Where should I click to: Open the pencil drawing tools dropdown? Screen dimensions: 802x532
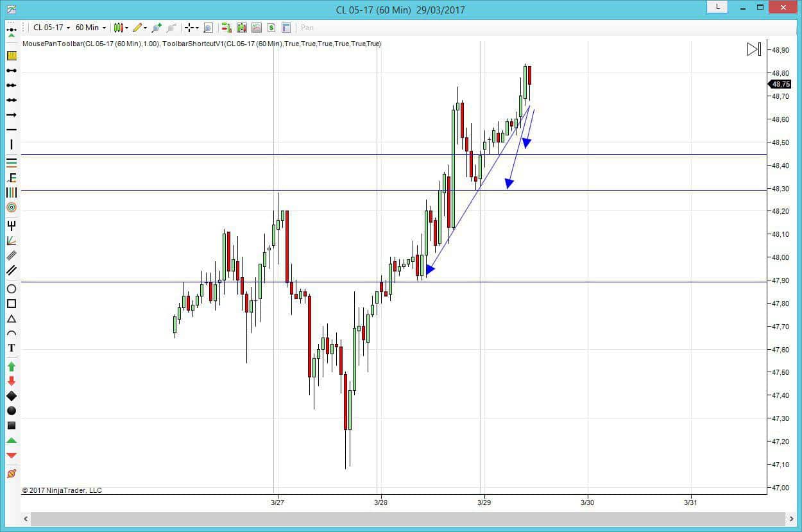pyautogui.click(x=140, y=28)
